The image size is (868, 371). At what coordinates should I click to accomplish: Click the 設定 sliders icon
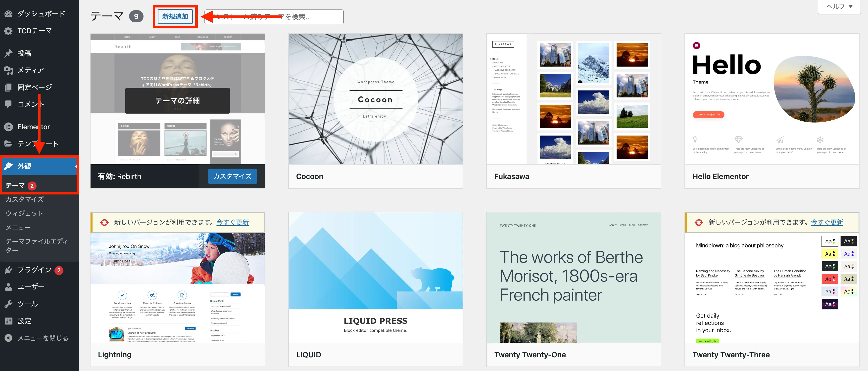(8, 321)
